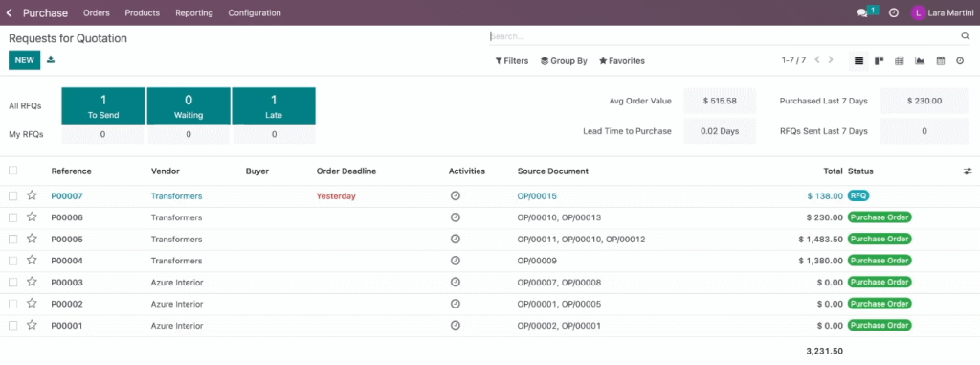Open the messages chat icon in top bar
The image size is (980, 365).
(x=862, y=12)
